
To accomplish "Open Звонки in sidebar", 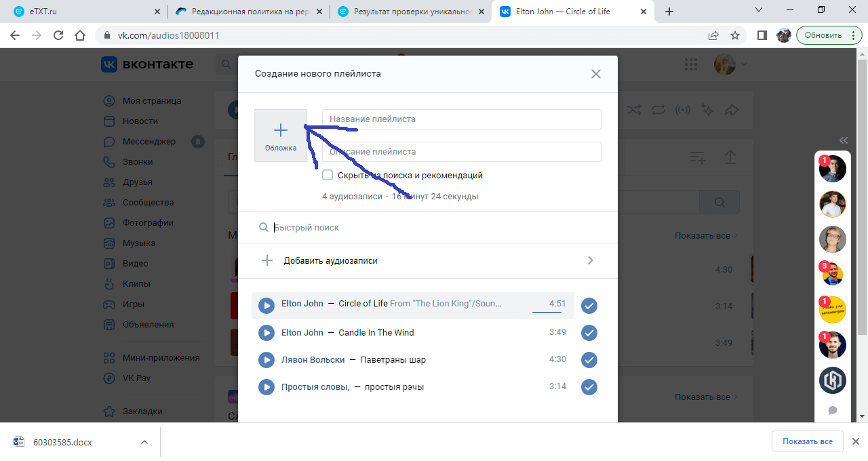I will [138, 162].
